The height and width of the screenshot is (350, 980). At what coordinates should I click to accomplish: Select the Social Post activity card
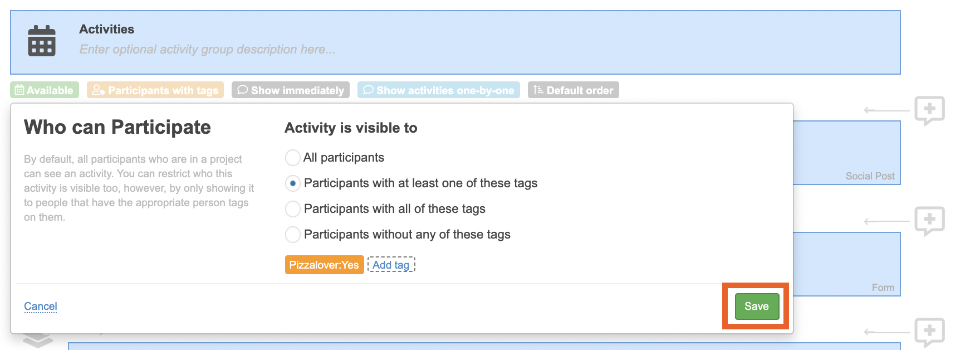[x=846, y=152]
